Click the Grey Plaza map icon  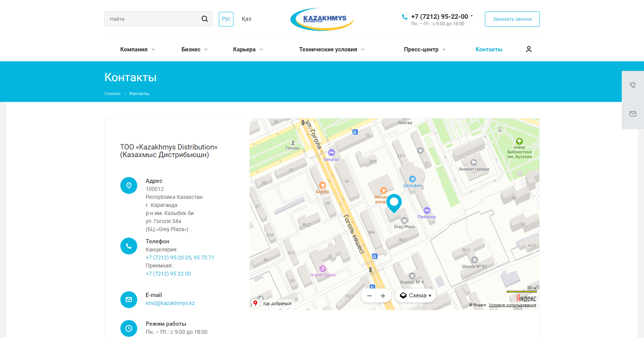(x=404, y=220)
